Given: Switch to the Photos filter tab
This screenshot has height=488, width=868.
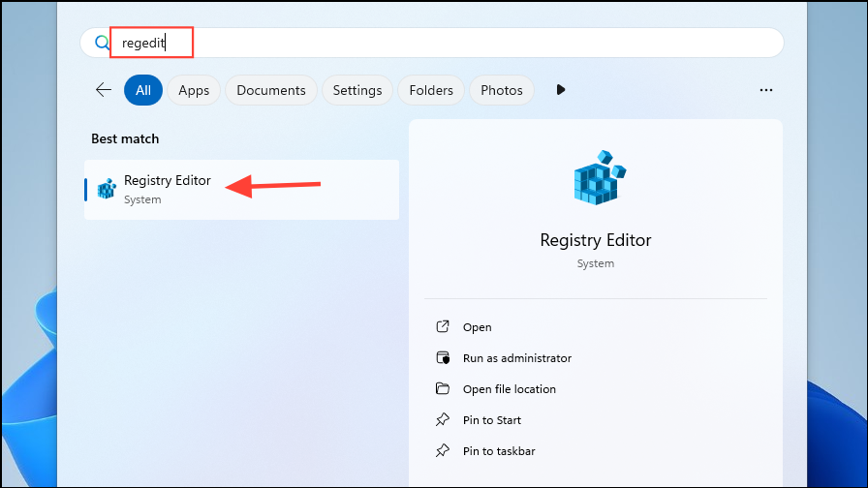Looking at the screenshot, I should (502, 90).
